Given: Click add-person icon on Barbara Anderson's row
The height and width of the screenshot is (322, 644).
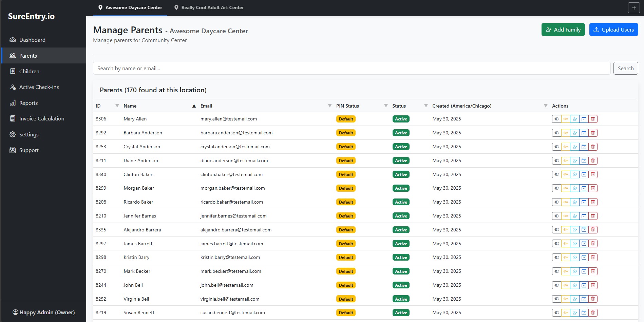Looking at the screenshot, I should pyautogui.click(x=575, y=133).
